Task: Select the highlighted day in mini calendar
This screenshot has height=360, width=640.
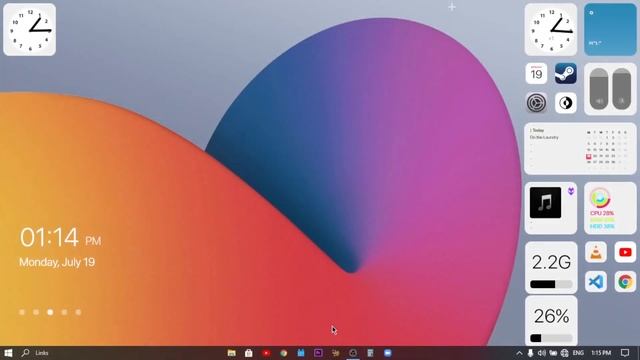Action: pos(589,156)
